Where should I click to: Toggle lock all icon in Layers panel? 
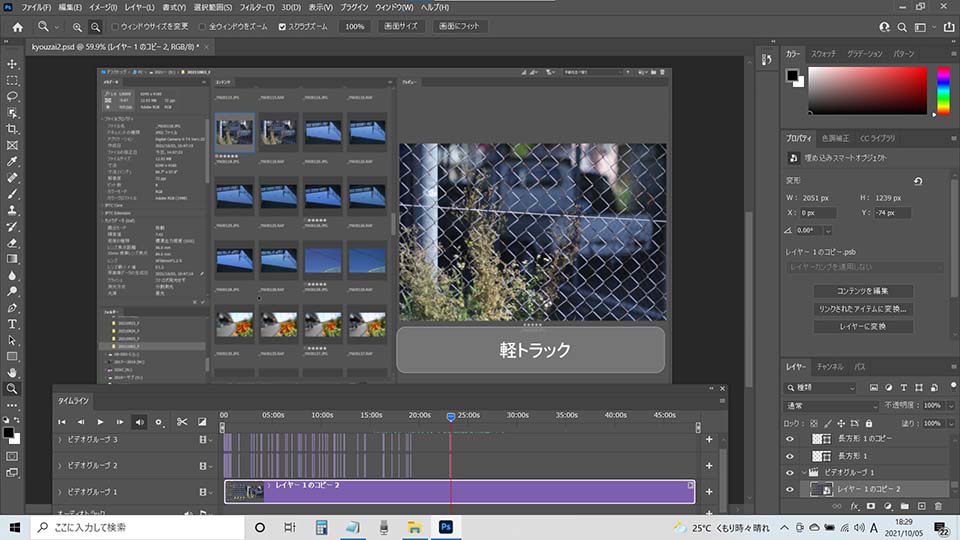[x=868, y=423]
